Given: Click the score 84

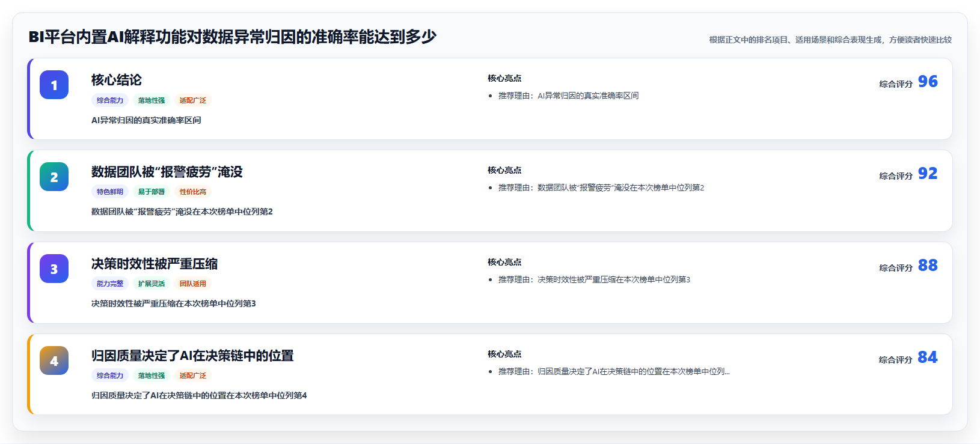Looking at the screenshot, I should point(928,357).
